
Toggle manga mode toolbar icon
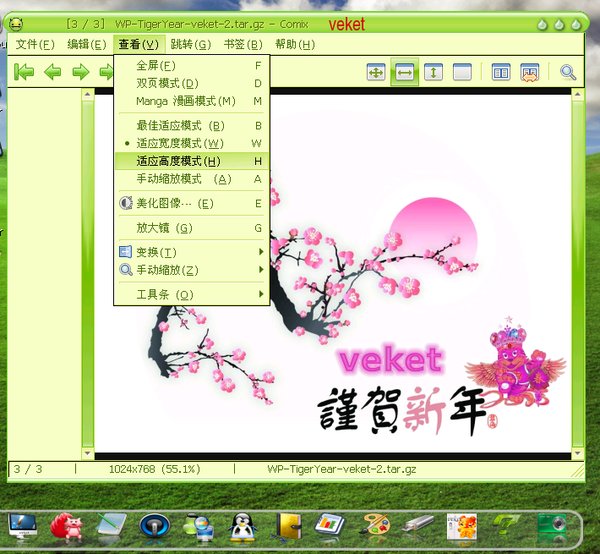coord(530,72)
